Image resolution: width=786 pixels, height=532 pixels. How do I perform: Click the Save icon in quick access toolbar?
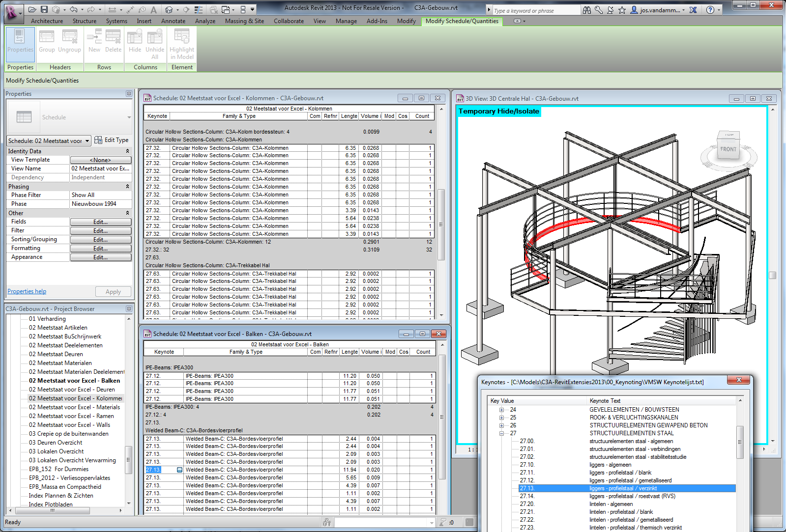pyautogui.click(x=44, y=9)
